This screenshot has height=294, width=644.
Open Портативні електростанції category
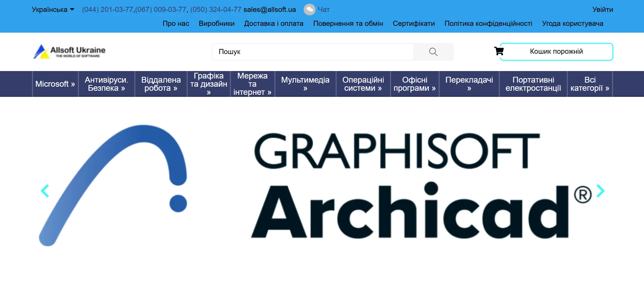pyautogui.click(x=533, y=84)
